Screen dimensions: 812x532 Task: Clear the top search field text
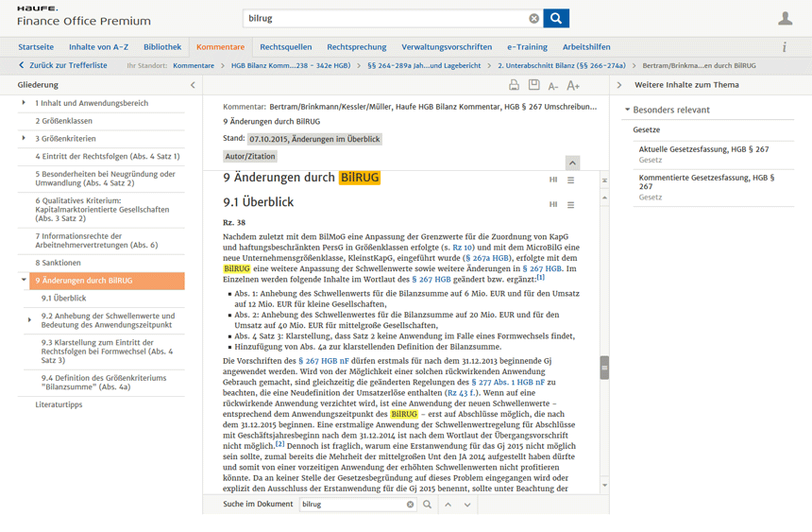tap(533, 18)
